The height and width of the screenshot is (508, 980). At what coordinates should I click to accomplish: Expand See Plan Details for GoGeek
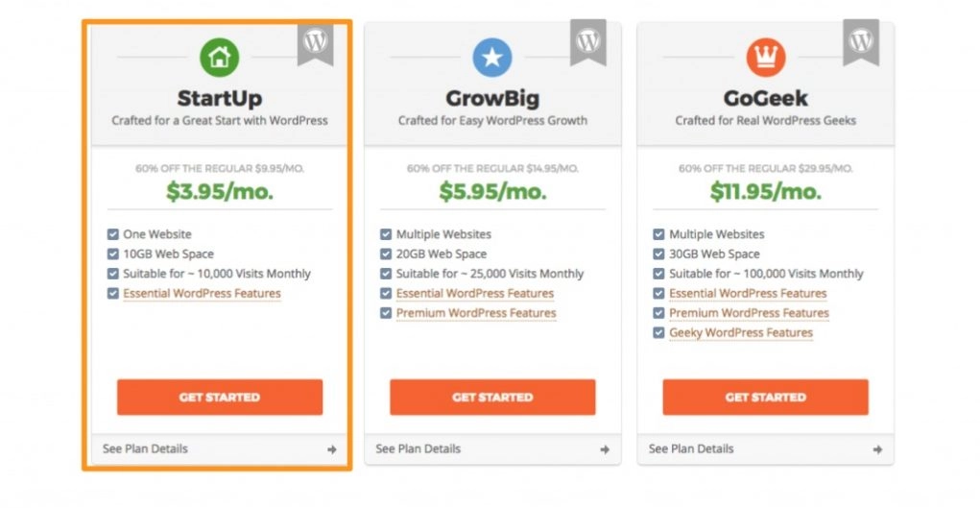click(766, 449)
